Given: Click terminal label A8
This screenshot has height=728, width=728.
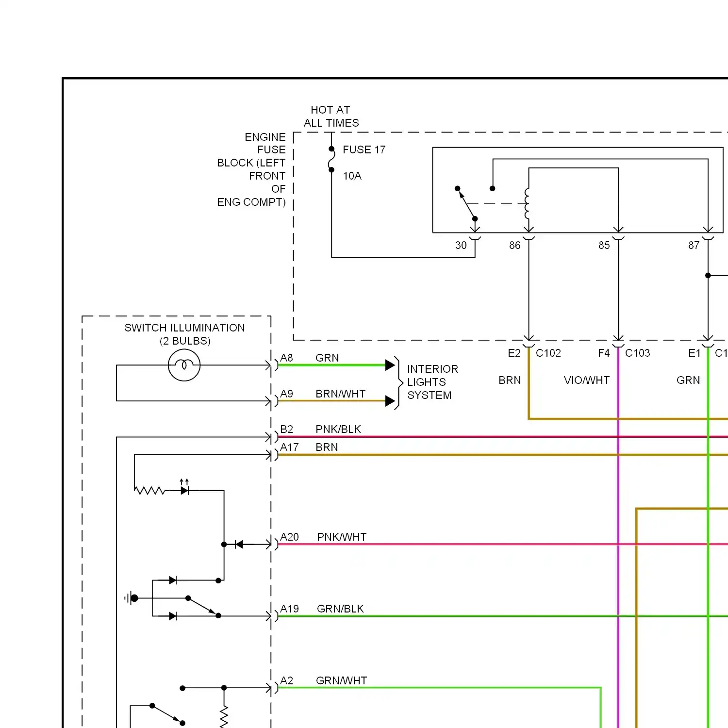Looking at the screenshot, I should pos(287,358).
